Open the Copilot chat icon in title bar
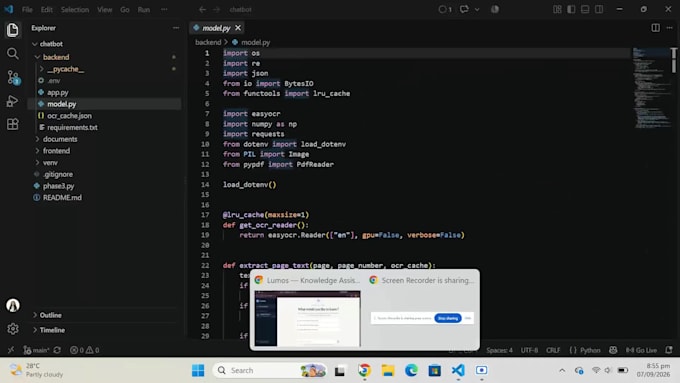Screen dimensions: 680x383 point(464,9)
